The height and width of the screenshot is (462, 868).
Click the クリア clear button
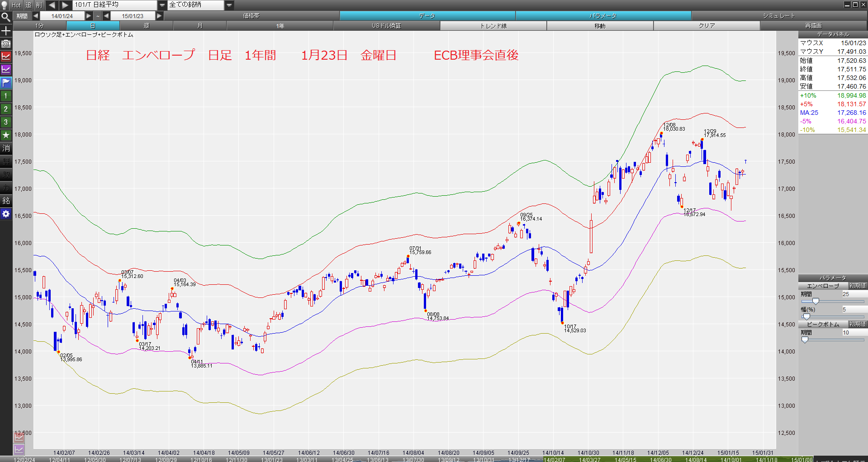(x=707, y=26)
